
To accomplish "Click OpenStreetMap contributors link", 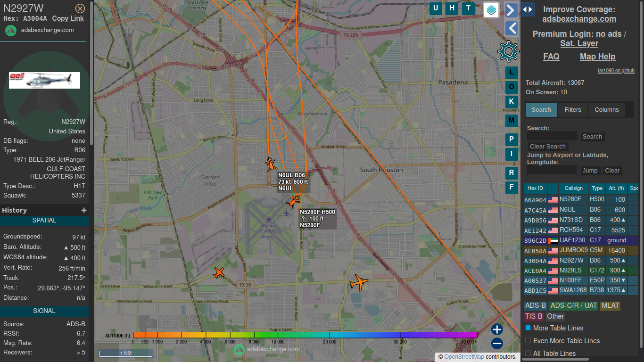I will pos(464,357).
